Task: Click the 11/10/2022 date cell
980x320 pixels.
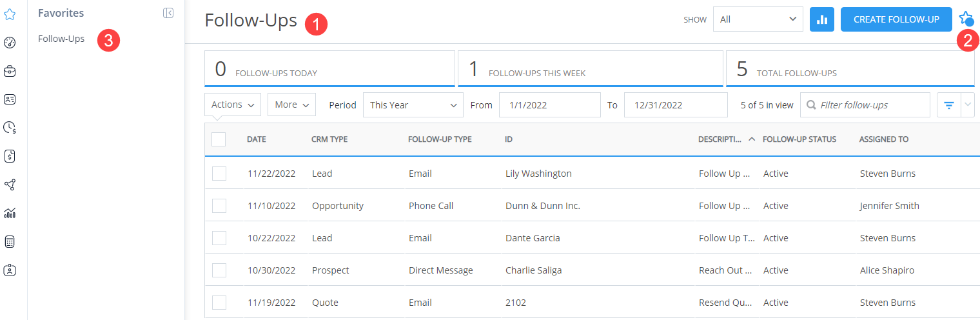Action: click(x=271, y=206)
